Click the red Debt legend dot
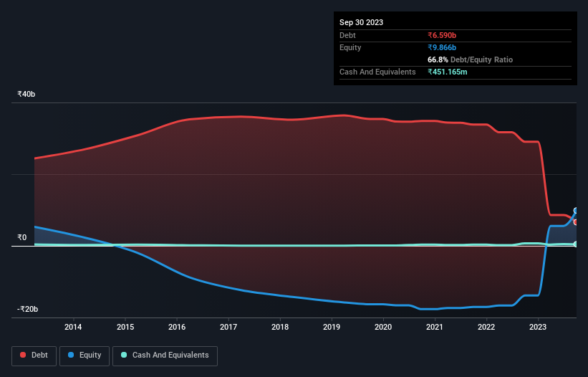Viewport: 588px width, 377px height. tap(23, 355)
